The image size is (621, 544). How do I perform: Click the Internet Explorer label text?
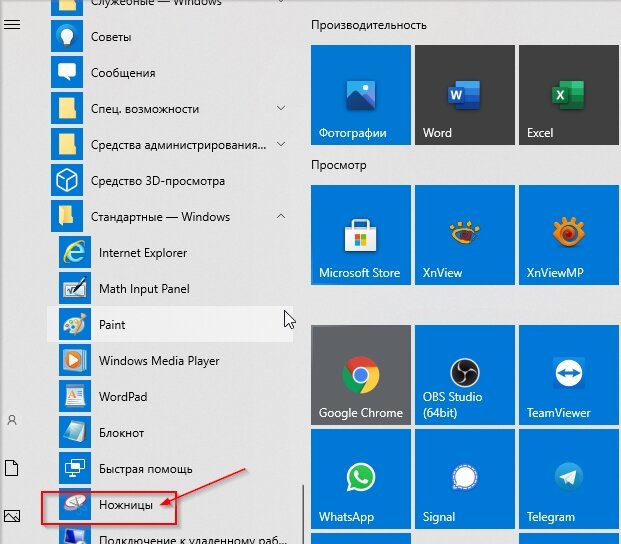[x=143, y=253]
